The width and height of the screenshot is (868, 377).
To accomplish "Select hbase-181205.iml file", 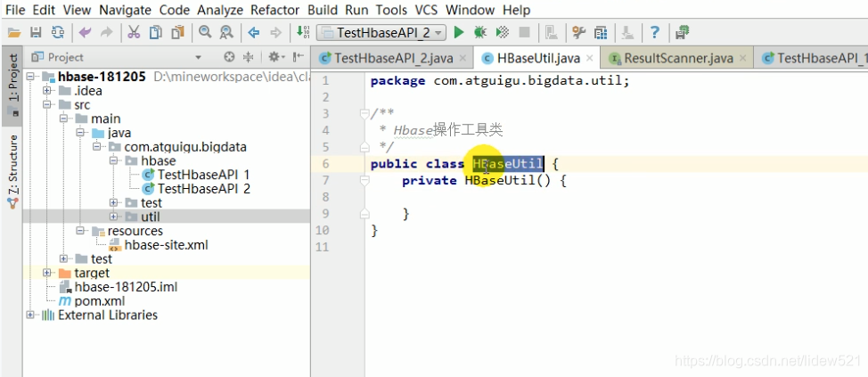I will tap(119, 287).
